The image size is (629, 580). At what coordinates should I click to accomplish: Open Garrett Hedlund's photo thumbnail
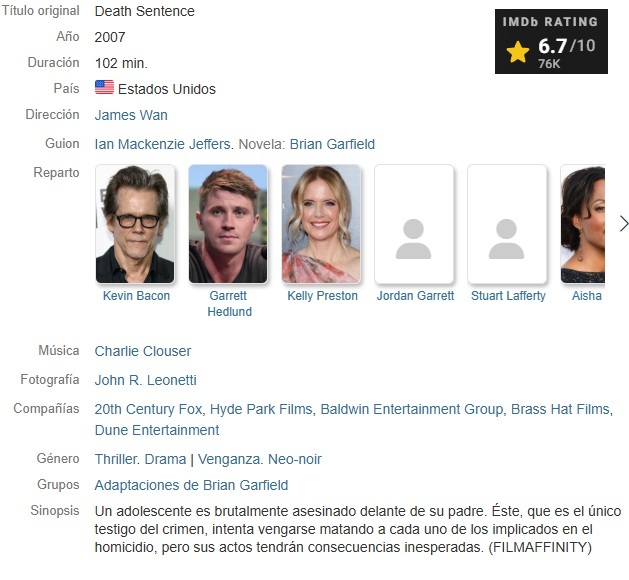[228, 224]
